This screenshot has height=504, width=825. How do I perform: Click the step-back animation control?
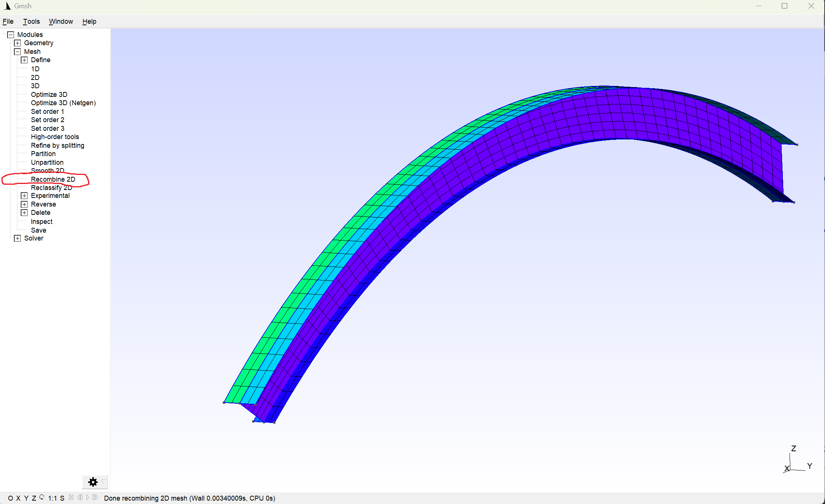pos(80,498)
